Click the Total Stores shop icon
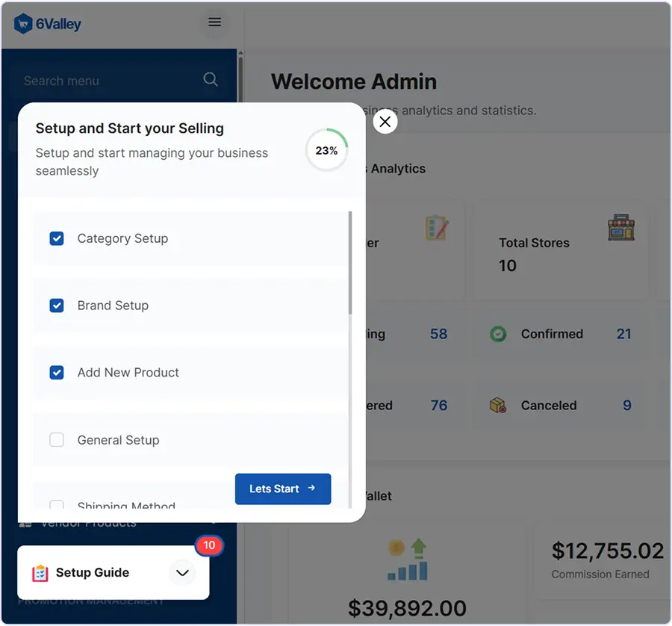The image size is (672, 626). click(620, 228)
